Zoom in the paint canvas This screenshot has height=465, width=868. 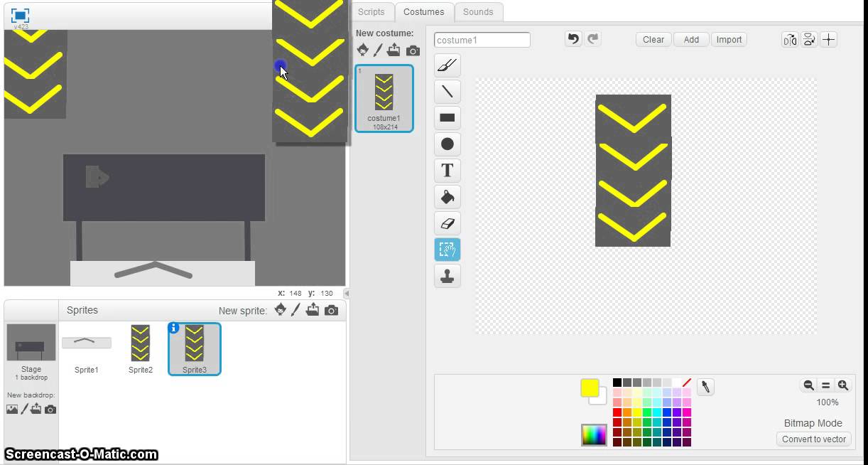(843, 385)
